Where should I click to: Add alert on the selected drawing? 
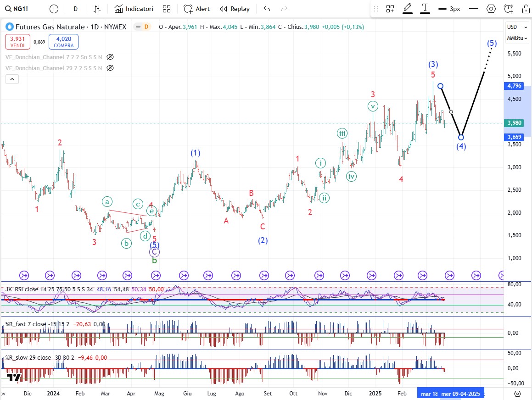click(x=508, y=9)
